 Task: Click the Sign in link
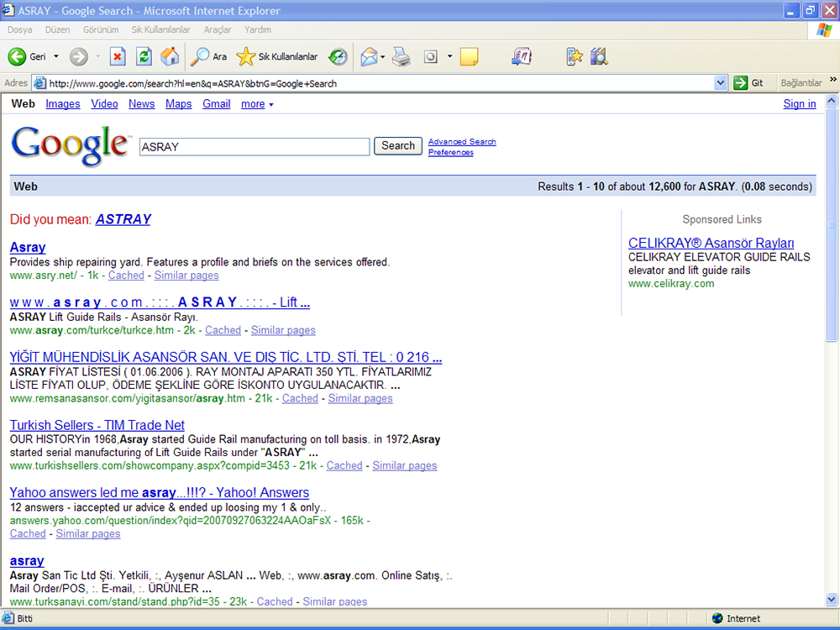click(800, 104)
